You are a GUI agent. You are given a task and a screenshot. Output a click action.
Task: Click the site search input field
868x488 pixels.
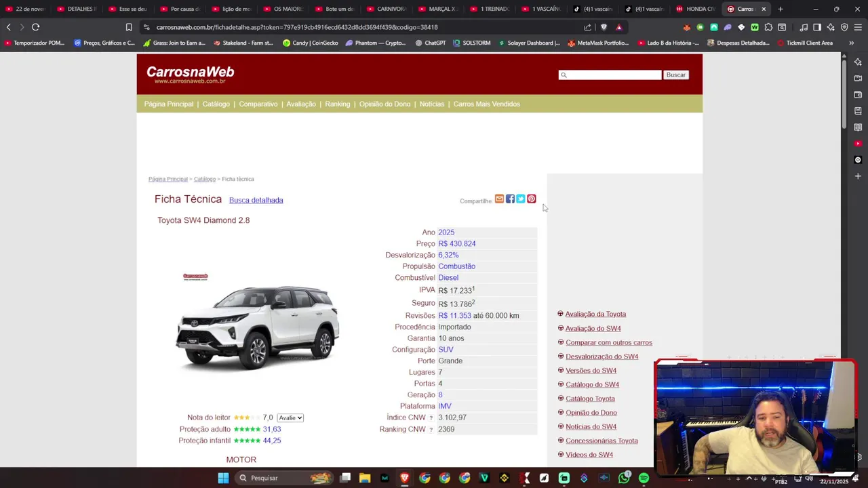610,75
